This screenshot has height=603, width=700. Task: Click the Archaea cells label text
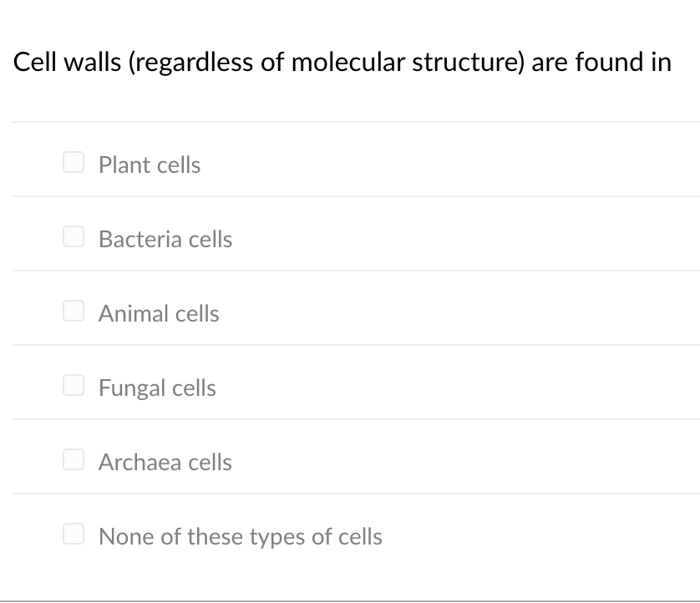tap(165, 462)
